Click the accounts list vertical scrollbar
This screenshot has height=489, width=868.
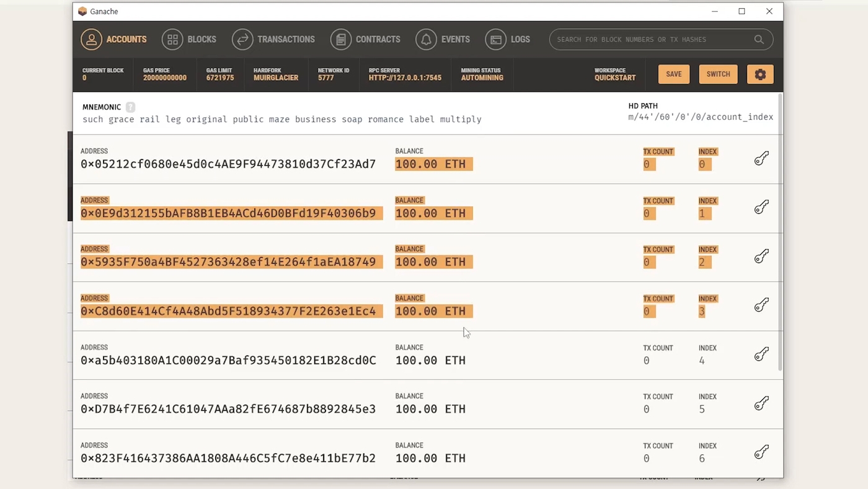pos(781,233)
